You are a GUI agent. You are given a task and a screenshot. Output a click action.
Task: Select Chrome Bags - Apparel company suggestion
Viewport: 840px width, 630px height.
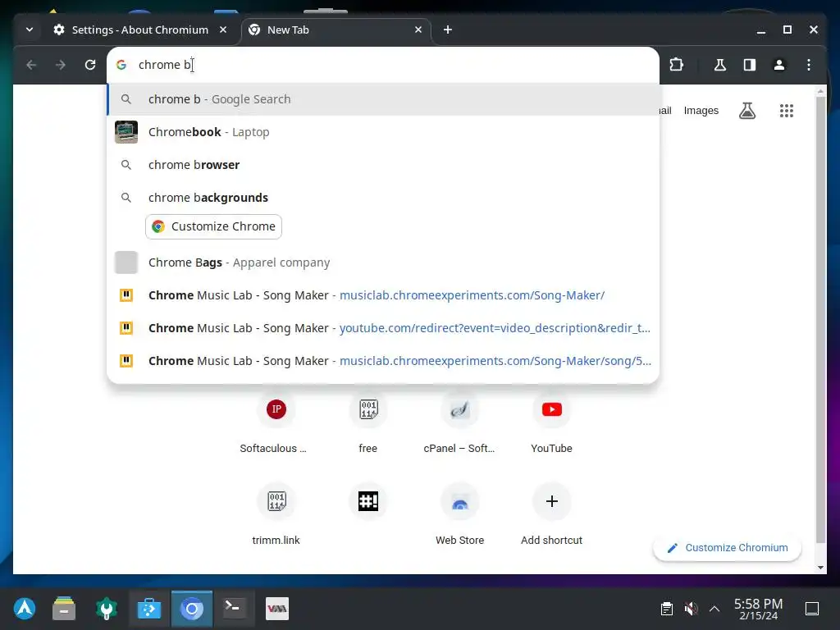click(x=383, y=262)
